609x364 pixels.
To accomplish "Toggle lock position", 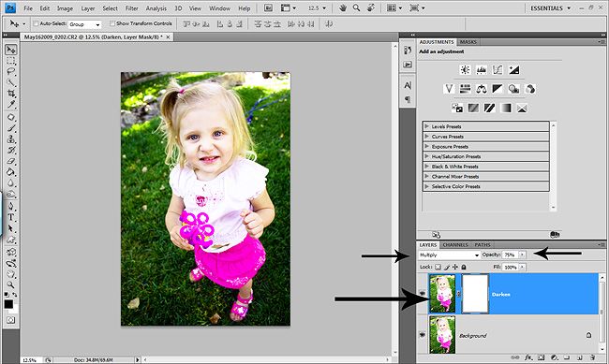I will point(454,267).
